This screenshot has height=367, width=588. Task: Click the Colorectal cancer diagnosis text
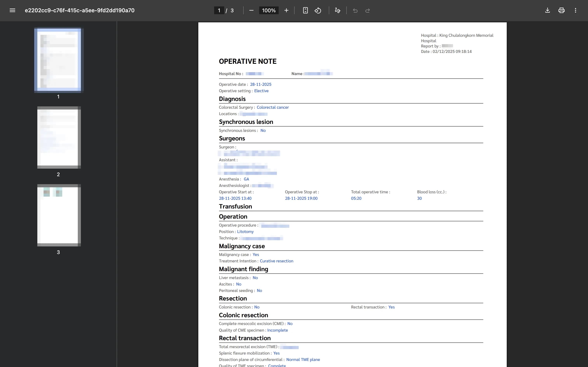point(273,107)
